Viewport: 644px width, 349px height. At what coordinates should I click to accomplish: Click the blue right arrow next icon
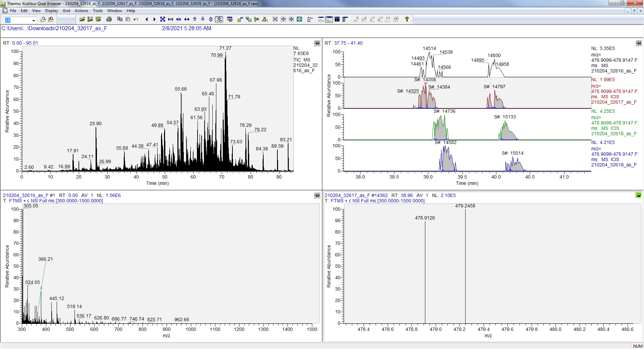tap(154, 19)
